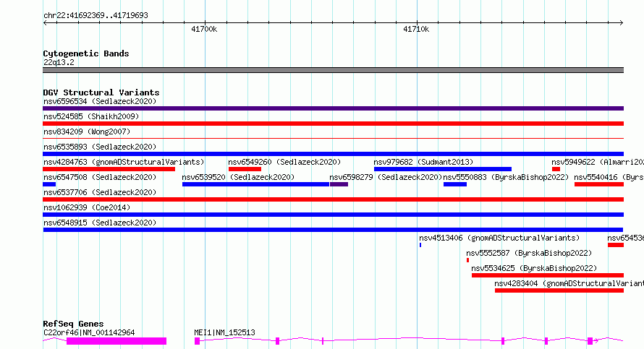
Task: Click the 41700k ruler tick label
Action: point(204,29)
